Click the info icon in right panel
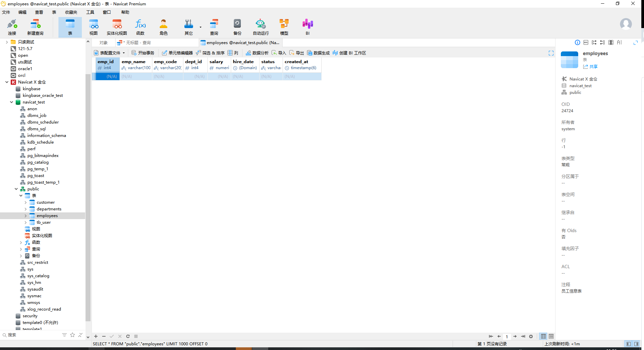This screenshot has width=644, height=350. [578, 42]
